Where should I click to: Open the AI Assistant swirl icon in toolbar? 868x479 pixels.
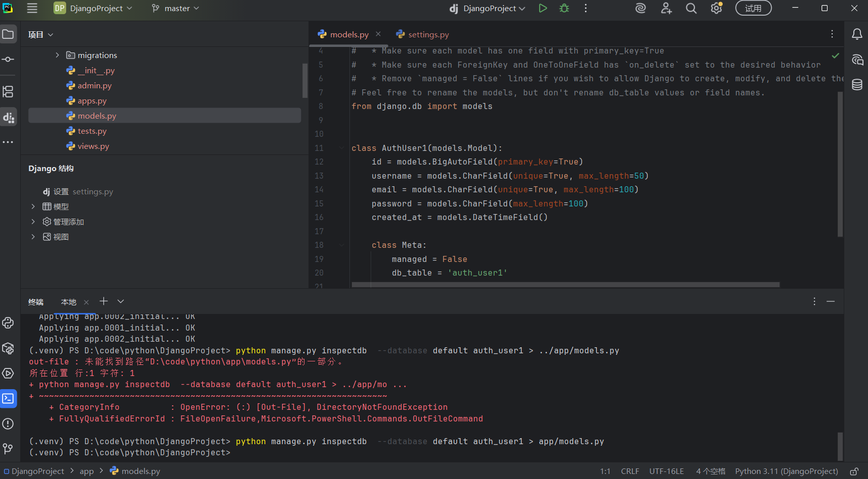tap(640, 8)
